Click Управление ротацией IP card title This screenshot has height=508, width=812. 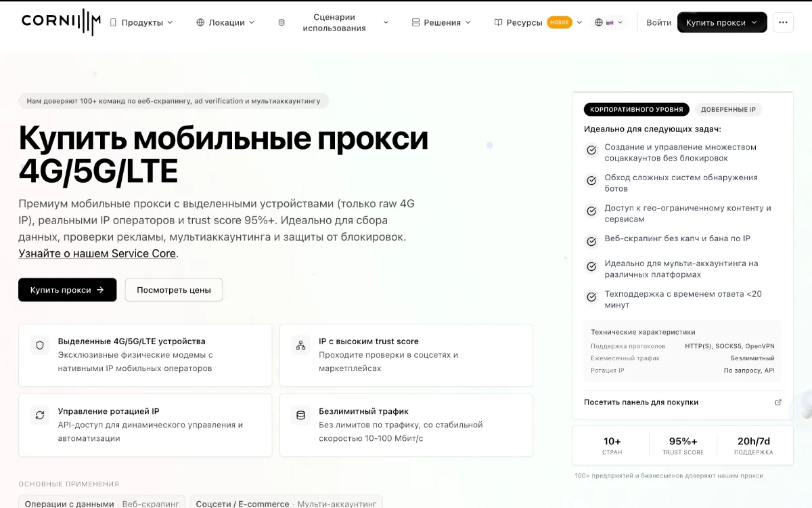click(x=109, y=411)
